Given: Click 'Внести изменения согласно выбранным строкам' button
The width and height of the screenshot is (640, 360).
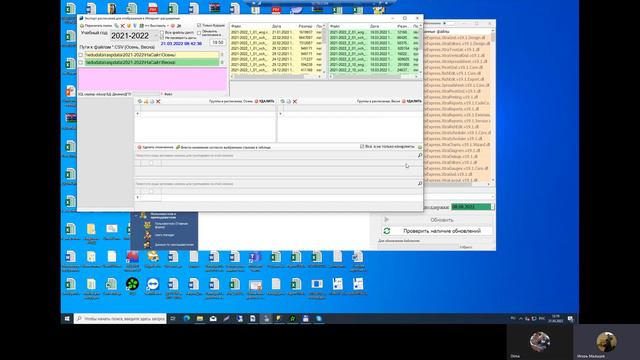Looking at the screenshot, I should (x=223, y=147).
